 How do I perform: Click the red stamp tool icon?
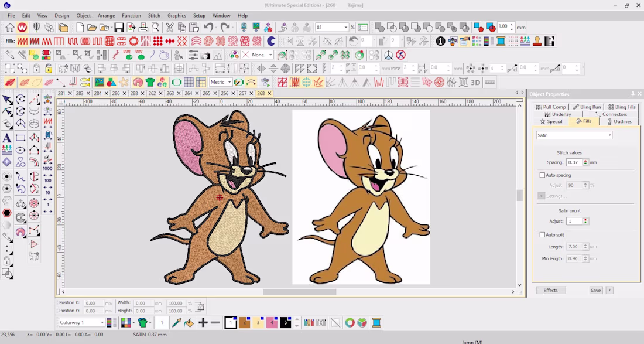coord(537,41)
